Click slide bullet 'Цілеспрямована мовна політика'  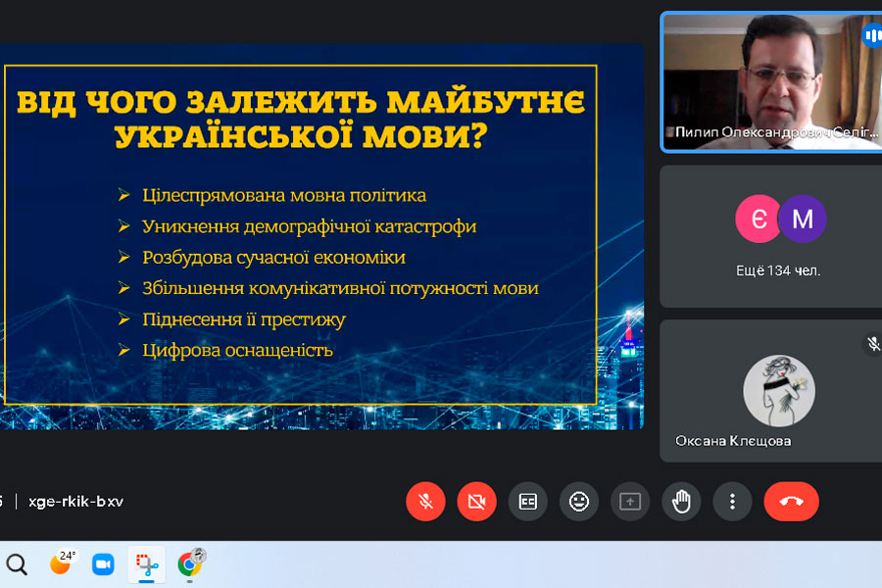[284, 195]
